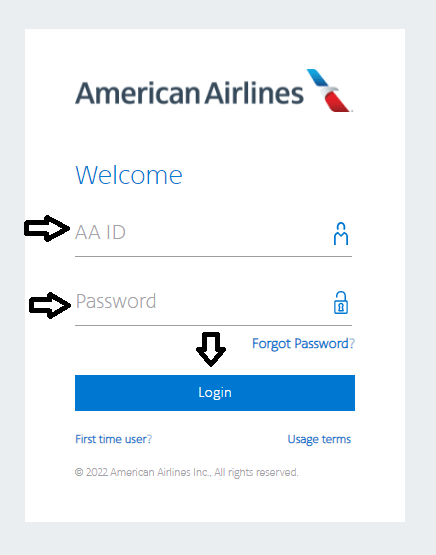Click the American Airlines wordmark text
Image resolution: width=436 pixels, height=555 pixels.
click(189, 93)
